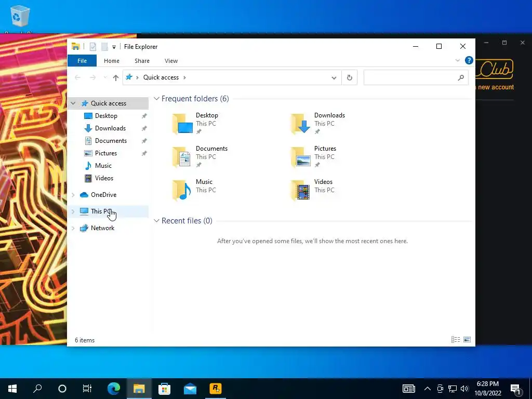Image resolution: width=532 pixels, height=399 pixels.
Task: Open address bar previous locations dropdown
Action: pyautogui.click(x=334, y=78)
